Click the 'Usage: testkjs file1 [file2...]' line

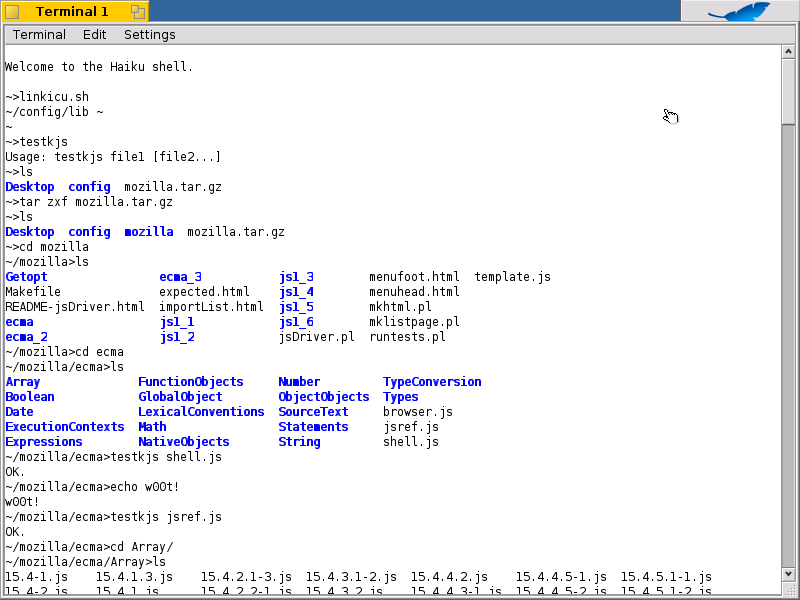coord(113,157)
